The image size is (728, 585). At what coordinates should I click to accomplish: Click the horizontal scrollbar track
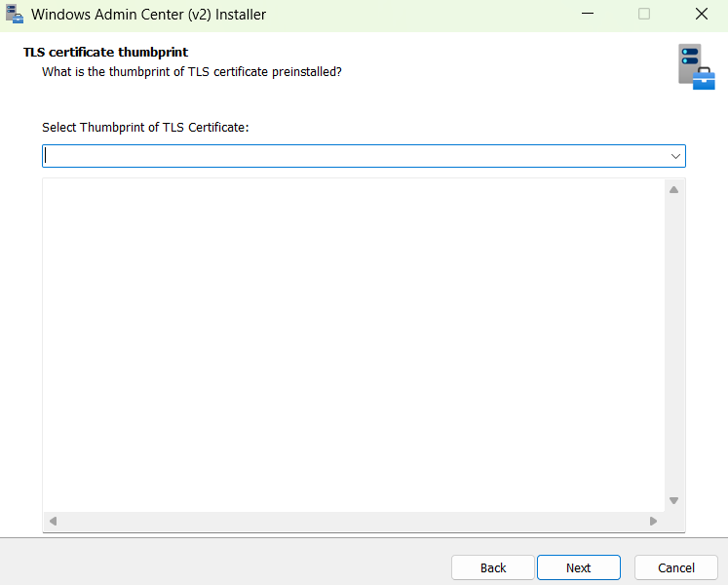353,522
